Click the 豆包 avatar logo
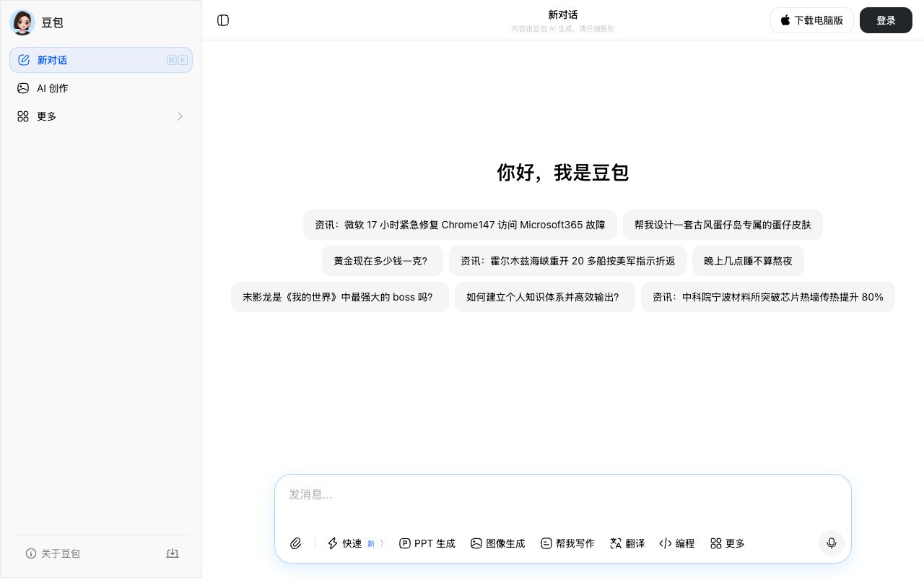 pos(22,22)
